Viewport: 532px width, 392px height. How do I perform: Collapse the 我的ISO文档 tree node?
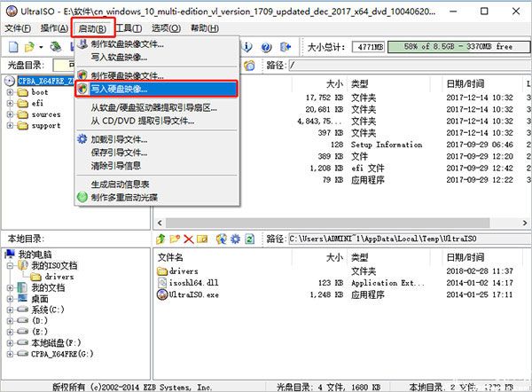click(x=10, y=265)
